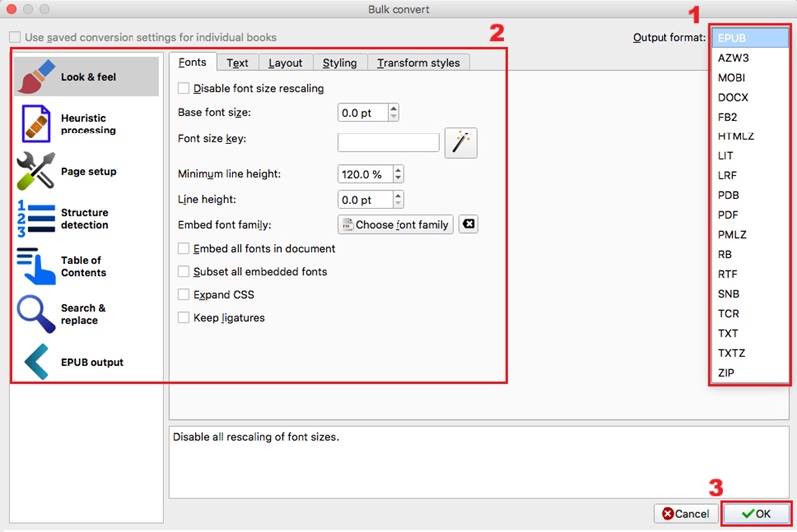Toggle the Keep ligatures checkbox
Screen dimensions: 797x532
pos(184,318)
